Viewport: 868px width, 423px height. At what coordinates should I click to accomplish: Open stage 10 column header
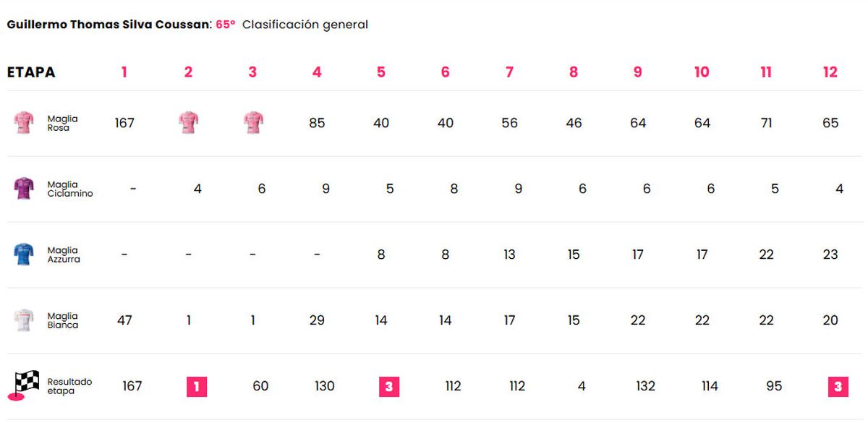tap(702, 72)
